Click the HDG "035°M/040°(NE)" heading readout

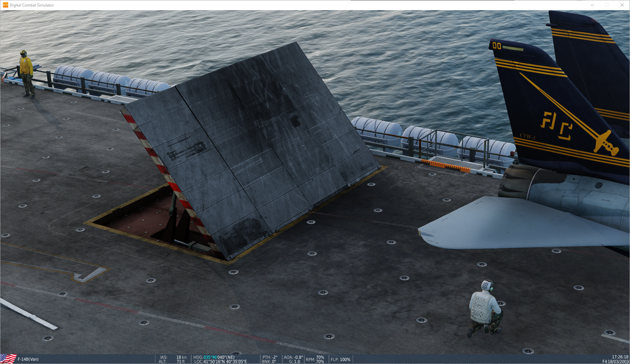(219, 357)
